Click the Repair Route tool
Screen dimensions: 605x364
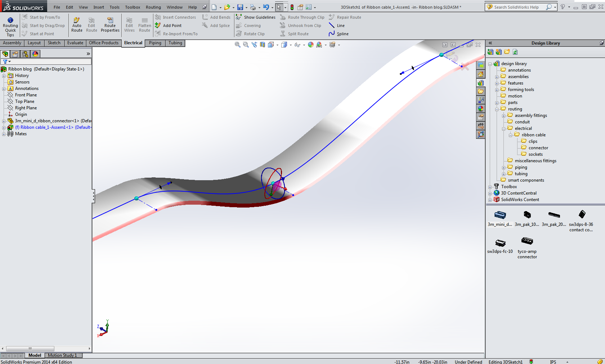pos(345,17)
